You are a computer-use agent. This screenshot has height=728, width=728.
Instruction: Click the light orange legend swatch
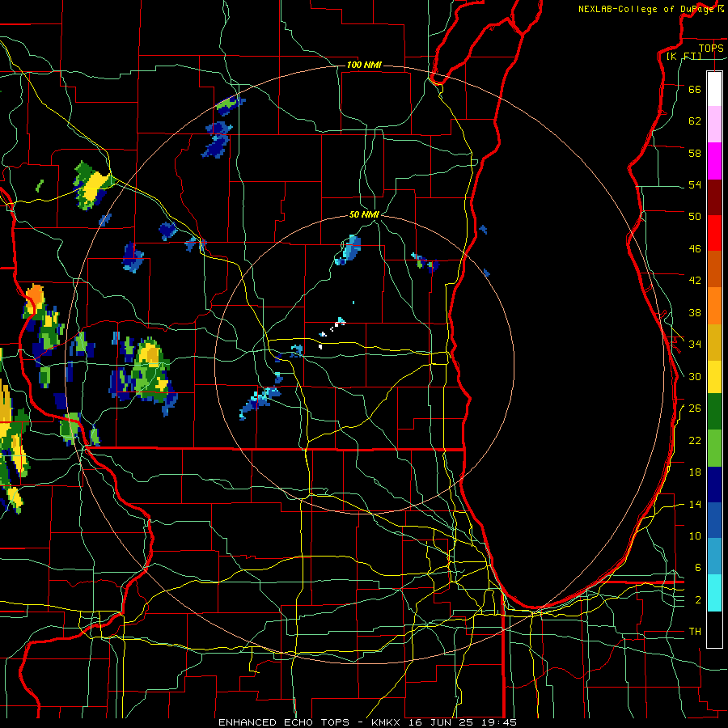[714, 306]
